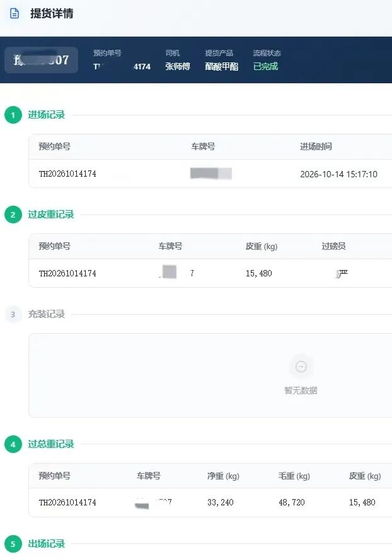Screen dimensions: 392x559
Task: Click step 4 circle icon
Action: tap(13, 444)
